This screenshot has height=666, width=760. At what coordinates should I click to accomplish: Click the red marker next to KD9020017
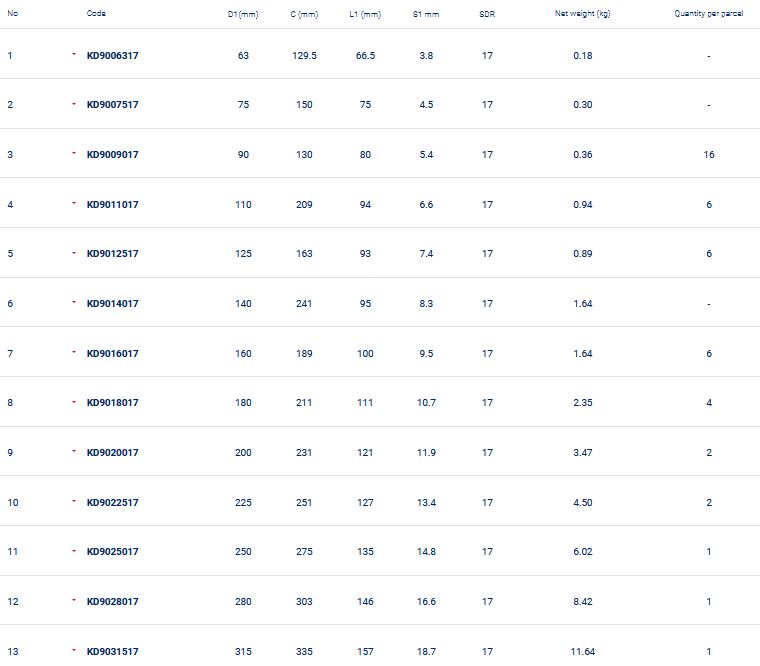point(74,452)
